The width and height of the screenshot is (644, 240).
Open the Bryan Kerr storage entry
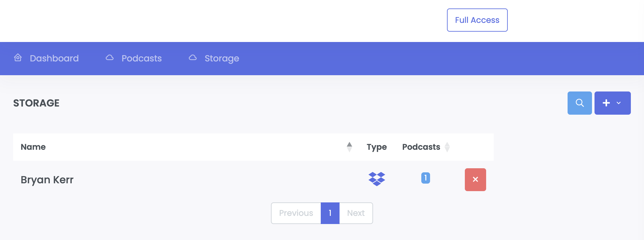click(x=47, y=180)
